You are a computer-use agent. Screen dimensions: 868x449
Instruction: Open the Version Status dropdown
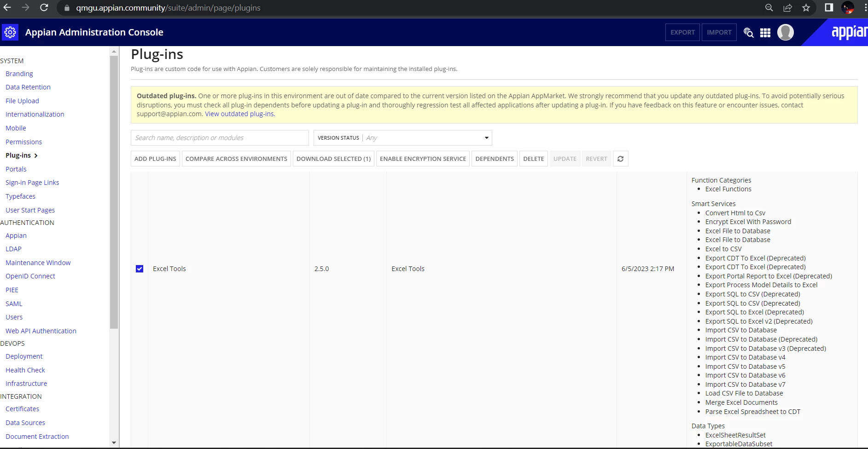(403, 138)
